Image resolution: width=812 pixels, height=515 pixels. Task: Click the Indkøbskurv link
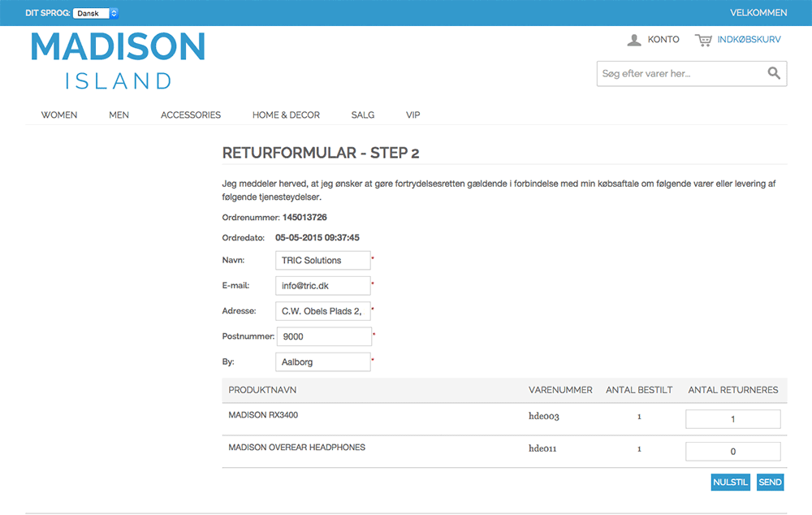749,40
